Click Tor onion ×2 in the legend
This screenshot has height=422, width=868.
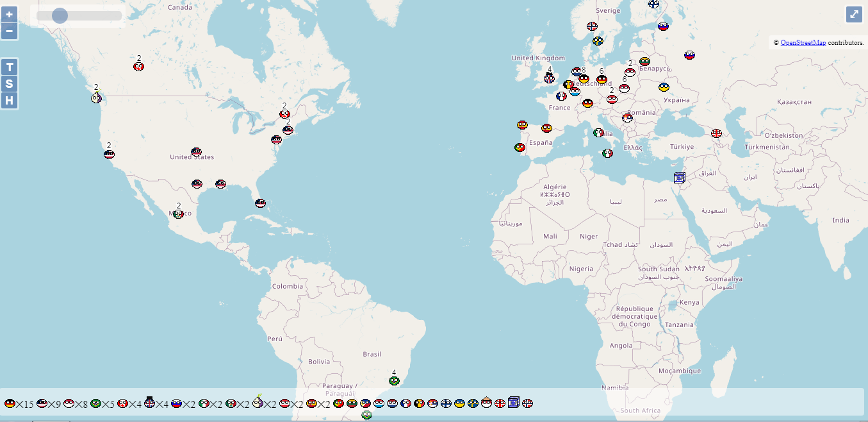258,402
